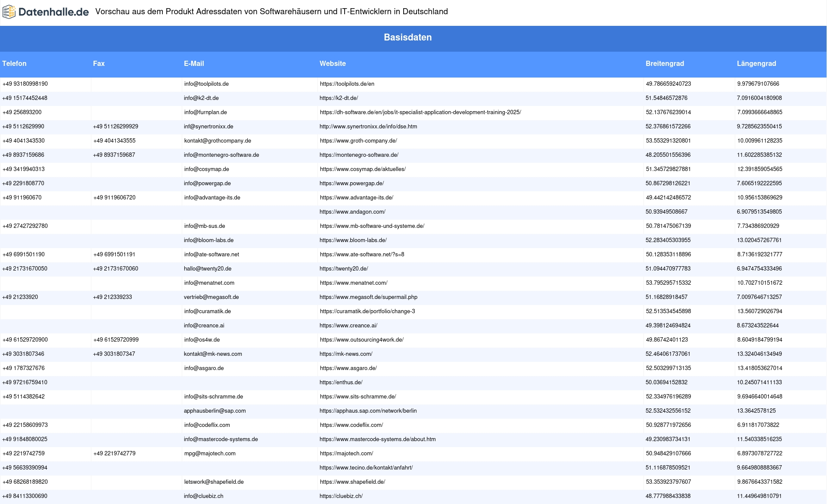Select the email info@montenegro-software.de

[x=221, y=155]
